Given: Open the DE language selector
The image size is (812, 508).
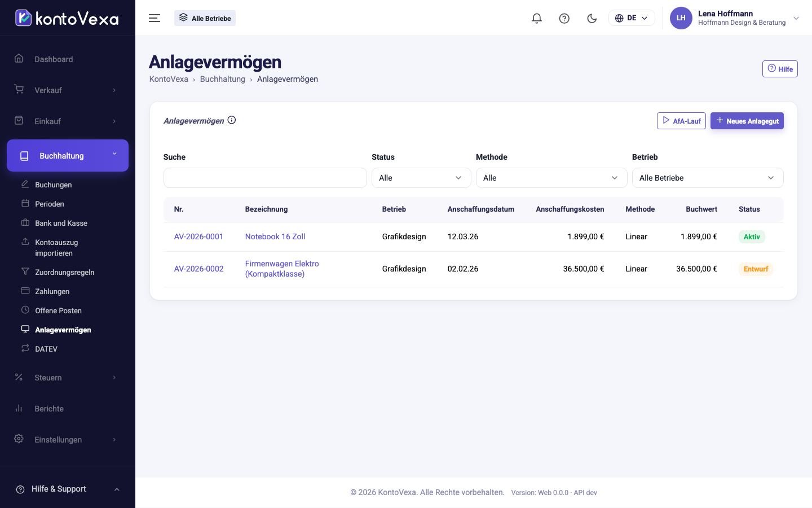Looking at the screenshot, I should [x=632, y=18].
